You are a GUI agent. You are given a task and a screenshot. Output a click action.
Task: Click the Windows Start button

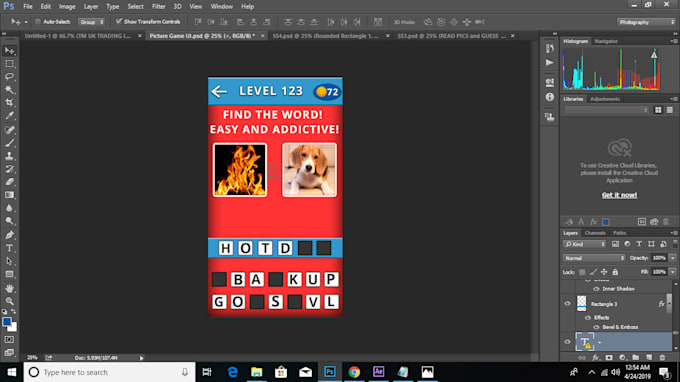point(12,372)
